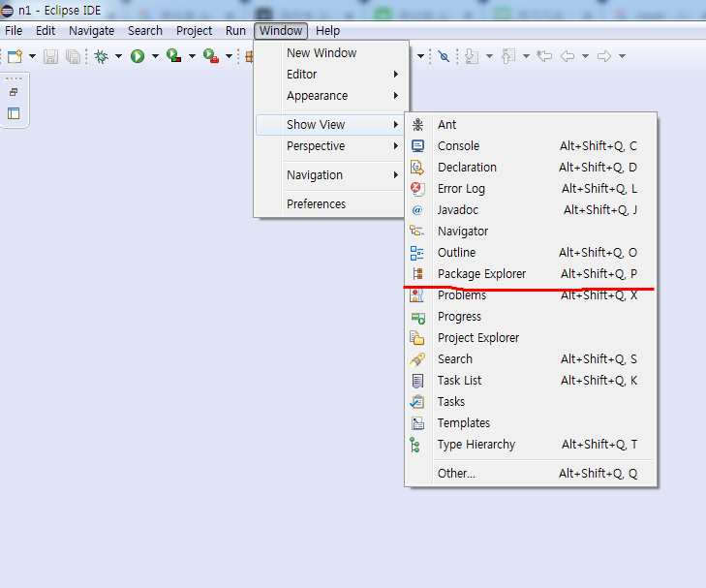Show the Console view

[x=531, y=146]
